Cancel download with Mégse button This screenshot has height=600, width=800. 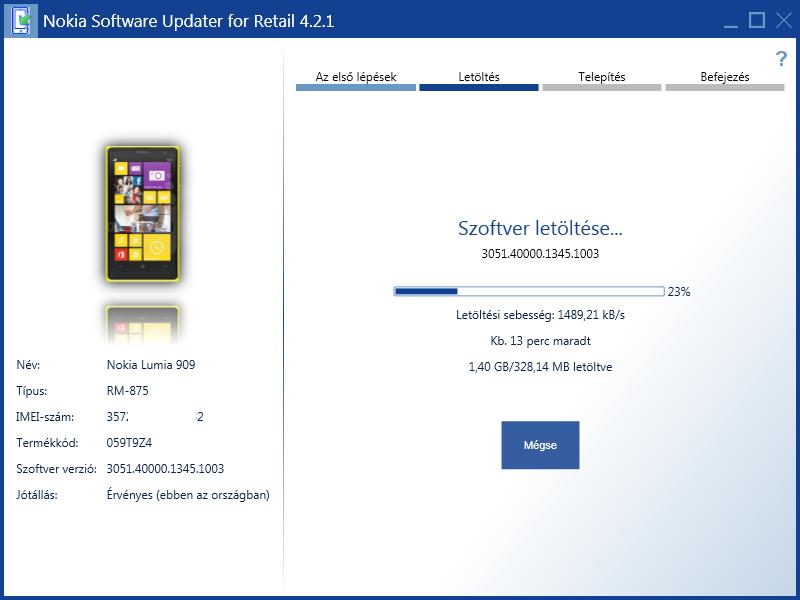(540, 445)
